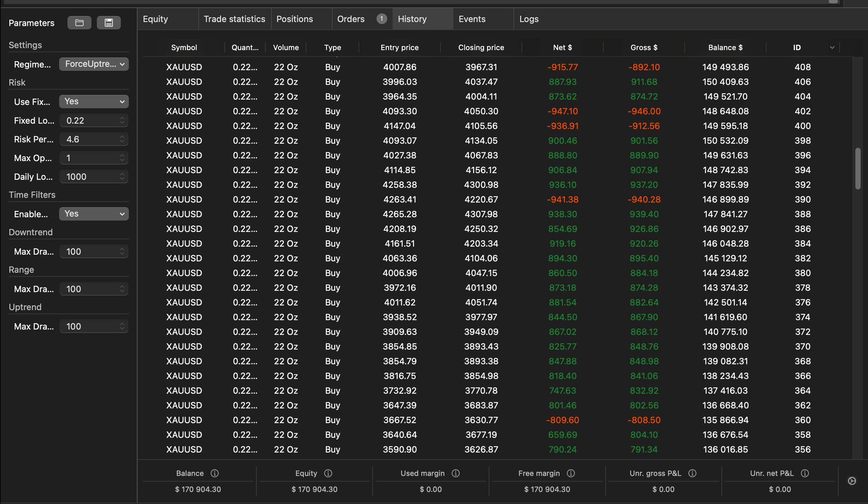Click the Equity info icon in footer

click(x=328, y=473)
